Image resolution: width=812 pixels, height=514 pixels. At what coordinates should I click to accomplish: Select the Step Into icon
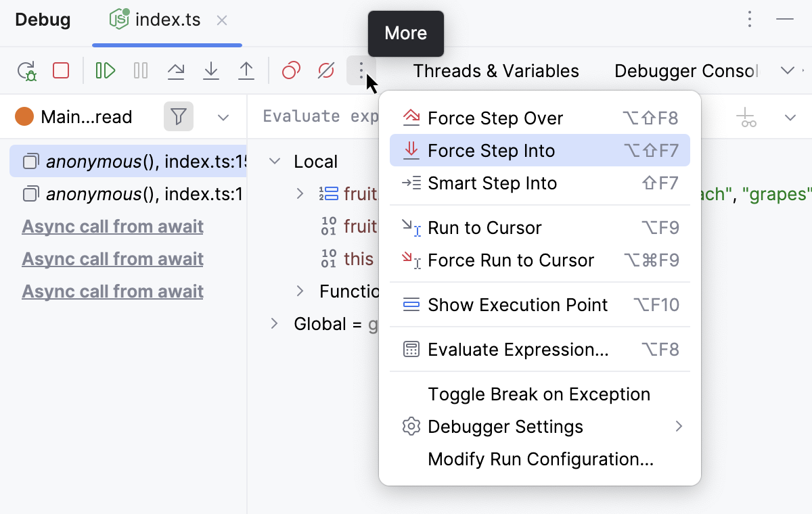[x=210, y=70]
